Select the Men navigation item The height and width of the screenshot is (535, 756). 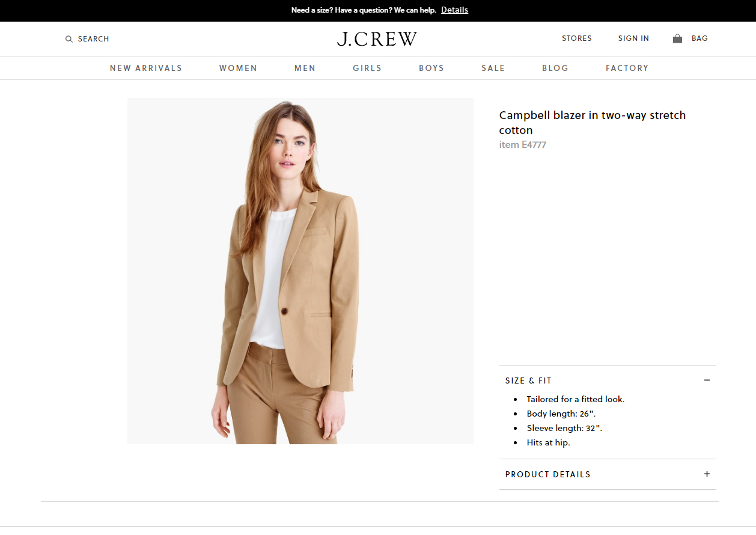click(305, 68)
